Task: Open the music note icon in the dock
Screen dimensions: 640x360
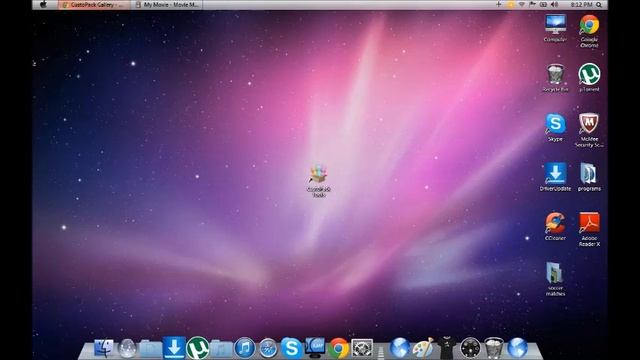Action: click(x=244, y=349)
